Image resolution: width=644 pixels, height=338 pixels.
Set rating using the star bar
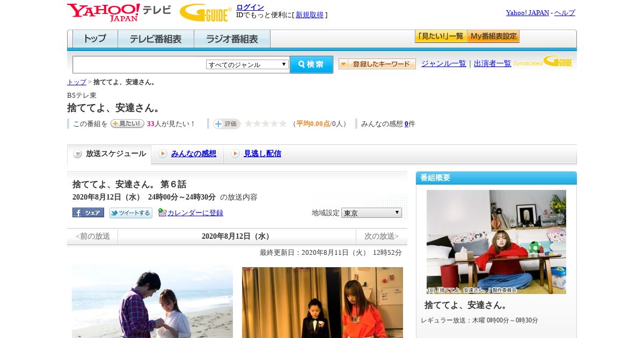pos(265,123)
